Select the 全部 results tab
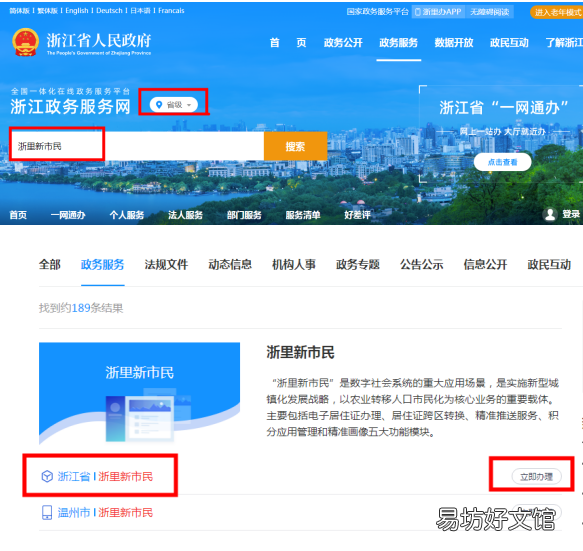 (50, 265)
